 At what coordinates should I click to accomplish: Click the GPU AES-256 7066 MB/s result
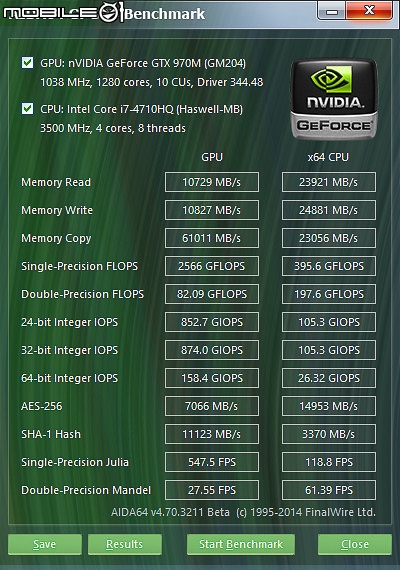[212, 406]
